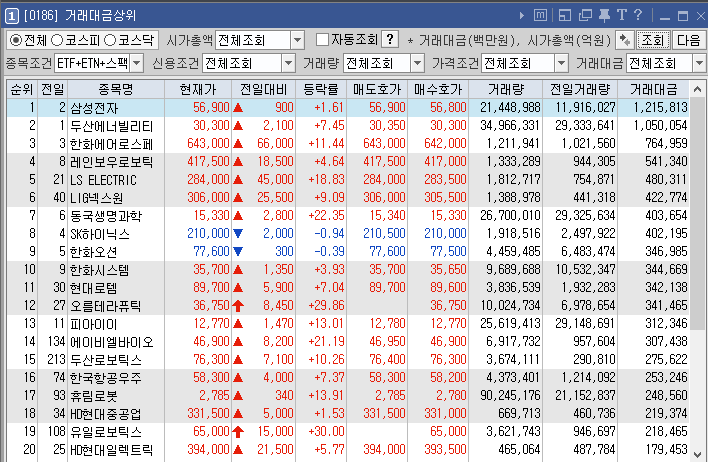The image size is (708, 462).
Task: Select the 오름테라퓨틱 stock name
Action: [106, 306]
